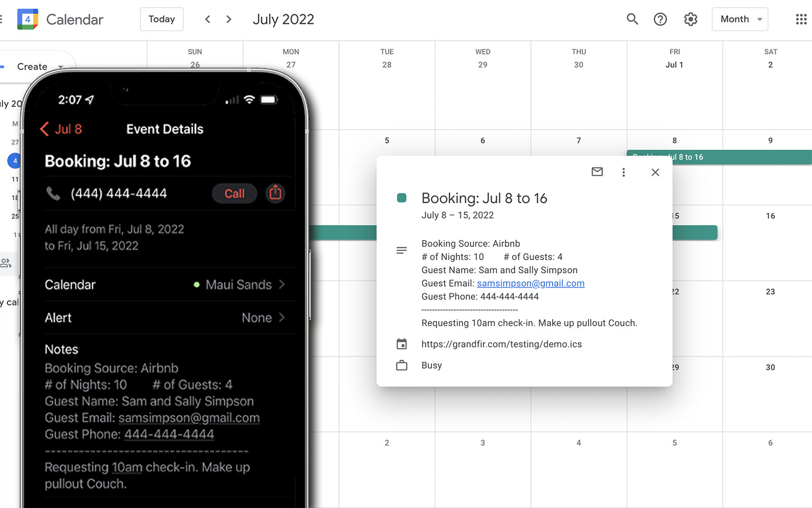
Task: Tap the 10am link in phone notes
Action: tap(127, 467)
